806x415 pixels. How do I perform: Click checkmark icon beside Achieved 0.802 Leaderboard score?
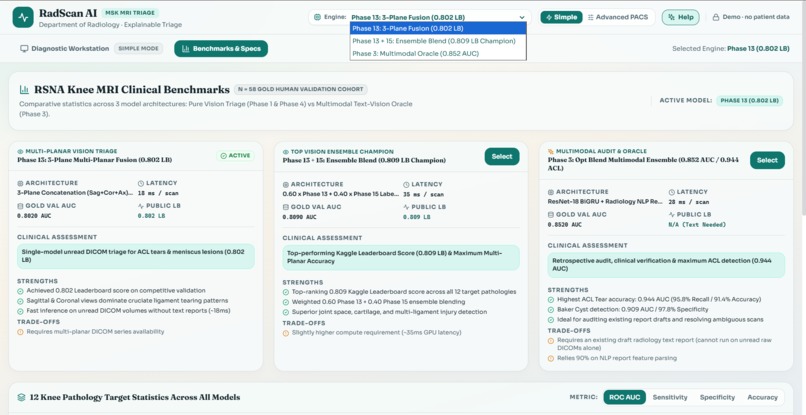click(21, 291)
